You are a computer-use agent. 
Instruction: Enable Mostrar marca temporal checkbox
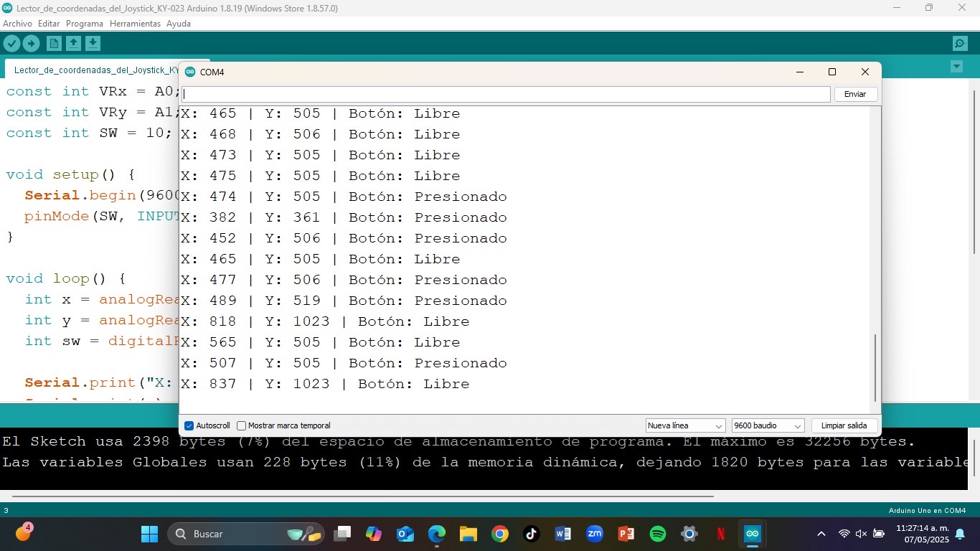coord(242,425)
